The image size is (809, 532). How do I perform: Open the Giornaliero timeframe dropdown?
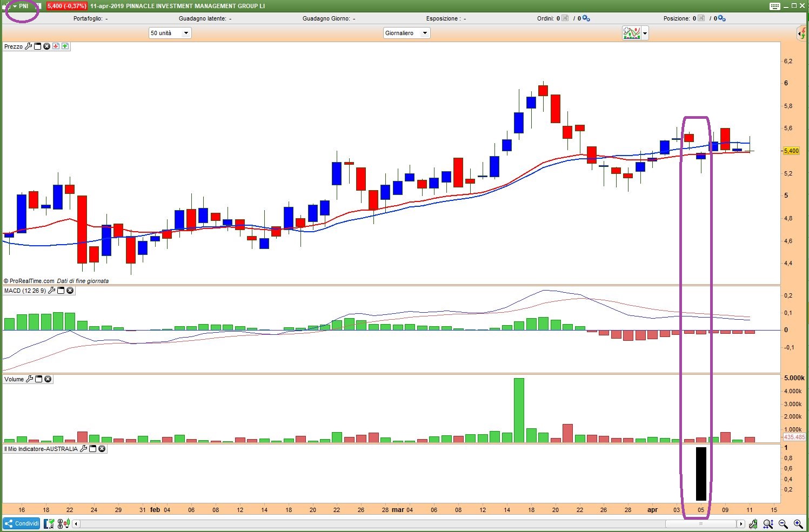click(406, 33)
